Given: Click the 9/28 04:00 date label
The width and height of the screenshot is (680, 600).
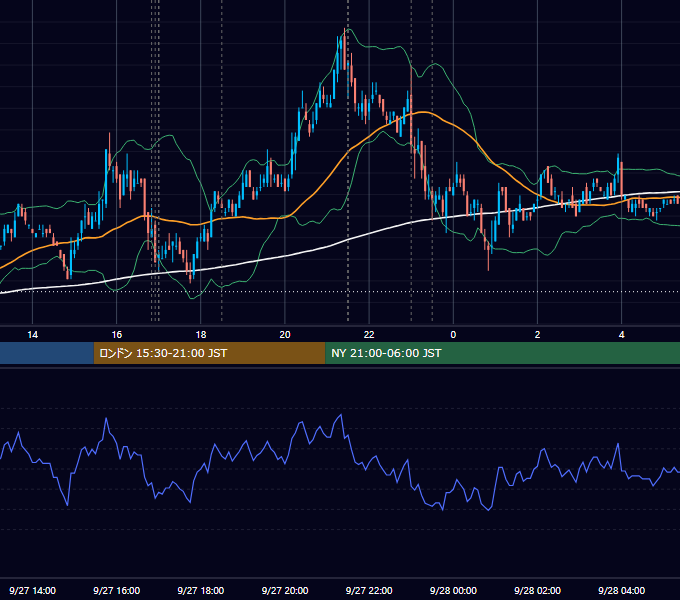Looking at the screenshot, I should point(621,591).
